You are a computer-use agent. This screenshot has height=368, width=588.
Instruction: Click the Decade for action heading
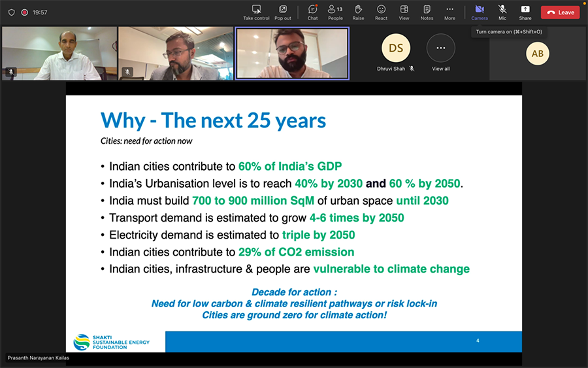pyautogui.click(x=294, y=292)
